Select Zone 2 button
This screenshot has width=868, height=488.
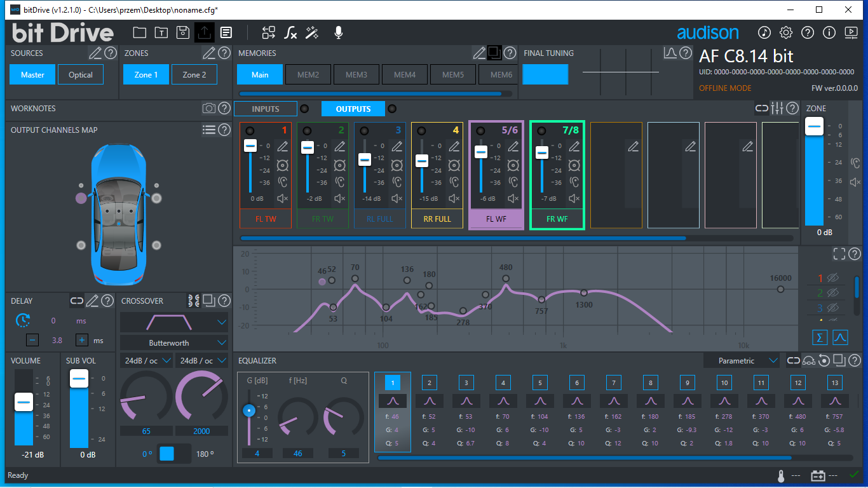[194, 75]
